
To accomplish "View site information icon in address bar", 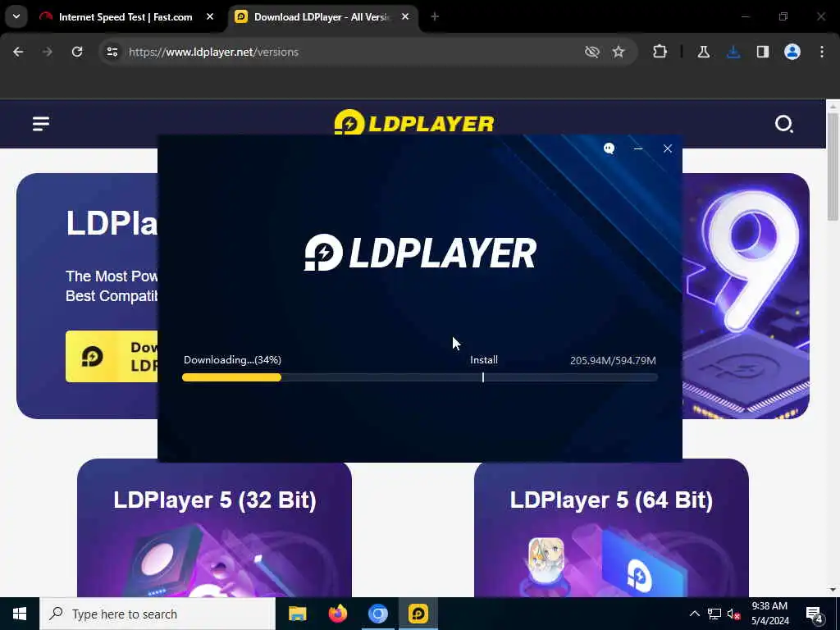I will (112, 52).
